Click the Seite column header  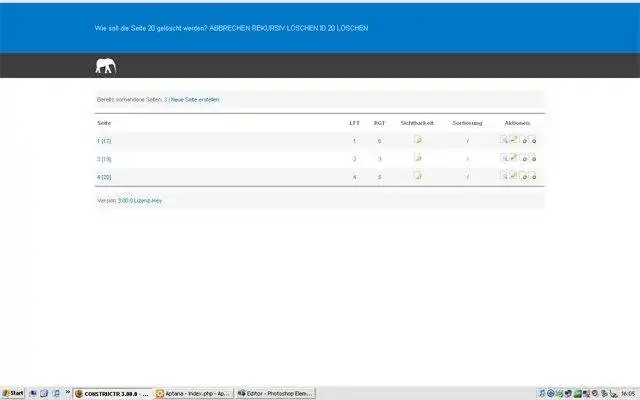(x=104, y=123)
